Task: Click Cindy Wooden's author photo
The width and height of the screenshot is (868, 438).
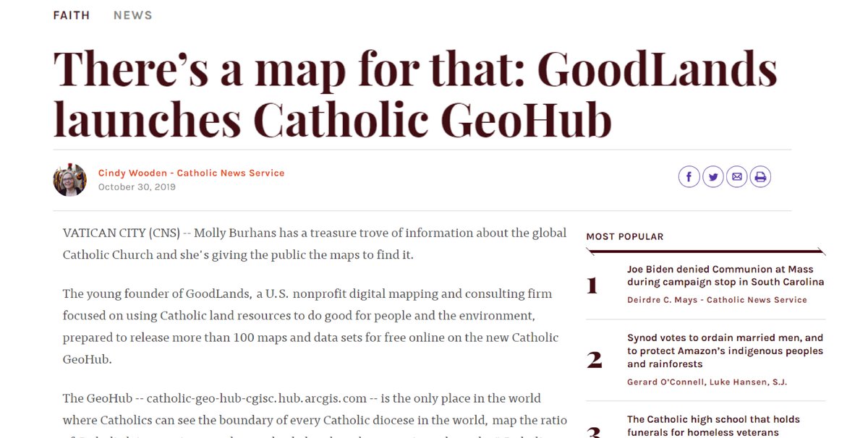Action: pos(70,179)
